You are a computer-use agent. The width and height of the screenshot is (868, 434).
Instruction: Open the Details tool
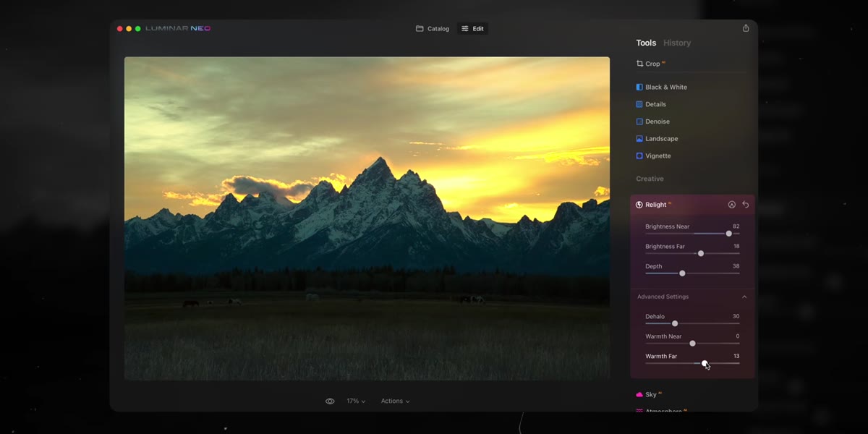[651, 104]
